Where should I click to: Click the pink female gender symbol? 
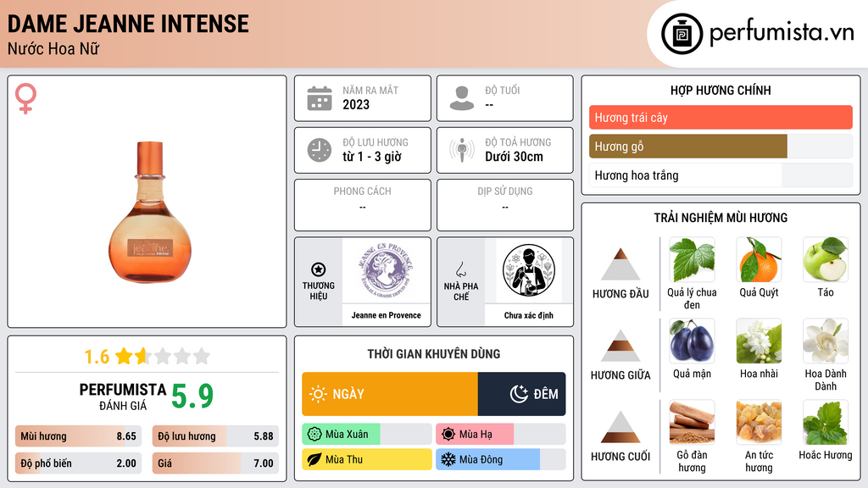tap(25, 98)
